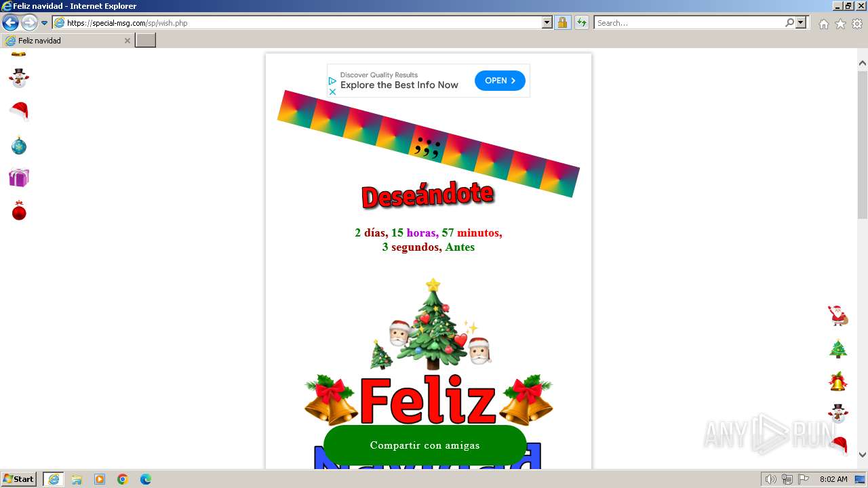This screenshot has height=488, width=868.
Task: Click the left golden bells decoration
Action: [x=330, y=400]
